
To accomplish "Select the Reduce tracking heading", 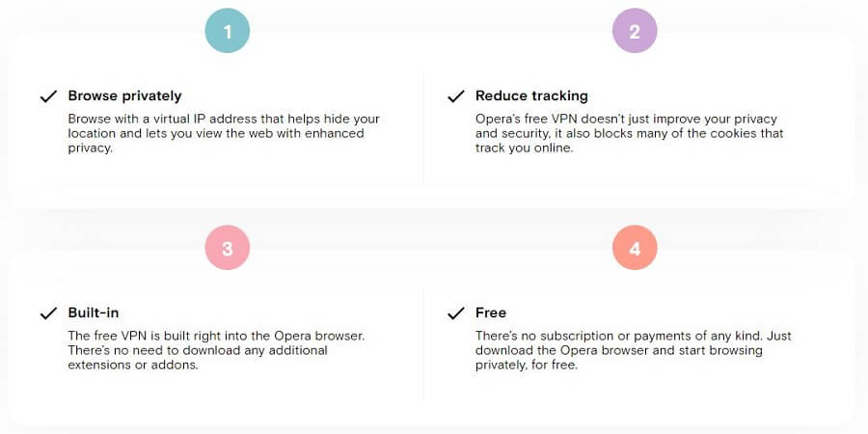I will coord(531,95).
